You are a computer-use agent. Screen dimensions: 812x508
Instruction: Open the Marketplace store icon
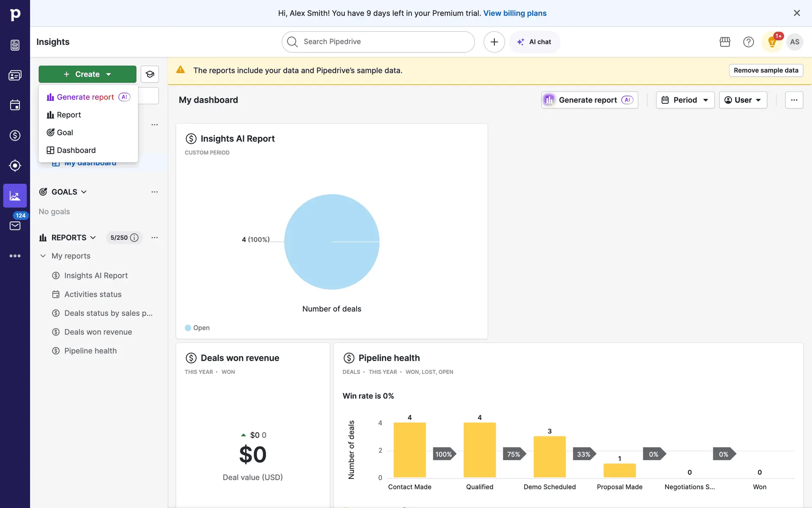(x=725, y=42)
